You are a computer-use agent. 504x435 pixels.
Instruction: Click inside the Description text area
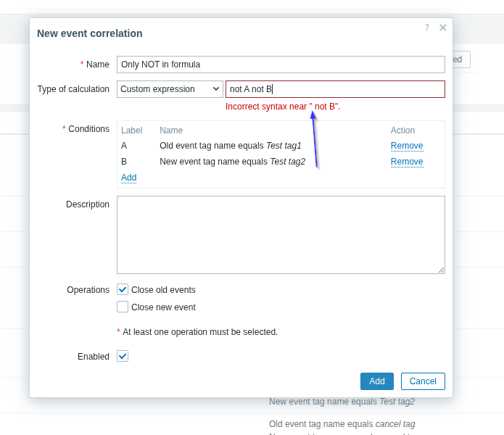(281, 234)
